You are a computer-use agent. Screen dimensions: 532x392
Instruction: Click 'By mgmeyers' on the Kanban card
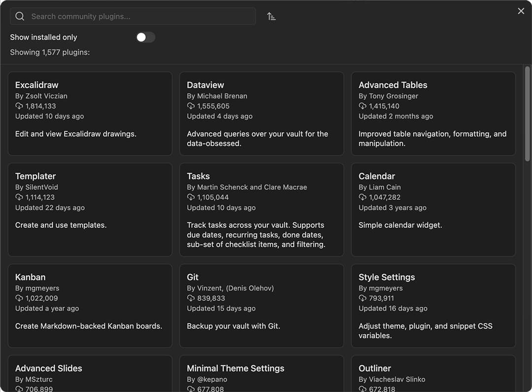(x=37, y=289)
